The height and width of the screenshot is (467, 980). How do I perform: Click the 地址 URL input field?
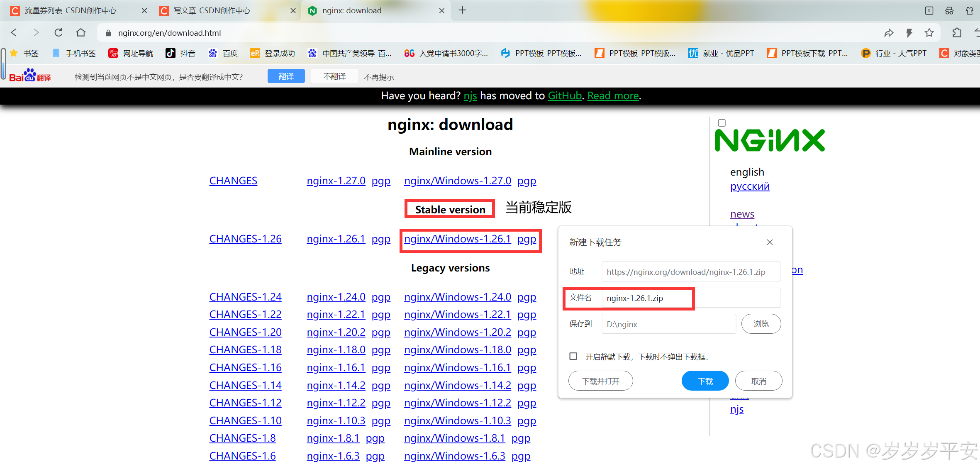pyautogui.click(x=691, y=272)
